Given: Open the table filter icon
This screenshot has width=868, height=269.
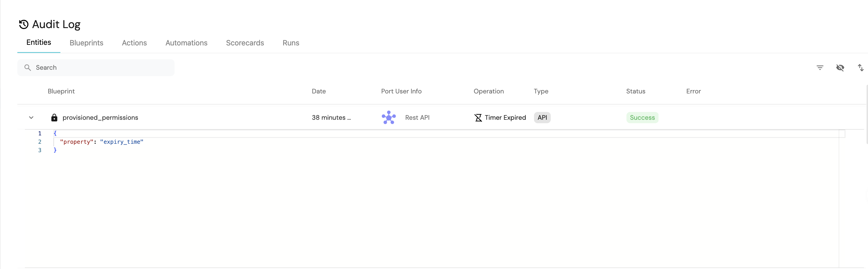Looking at the screenshot, I should tap(820, 67).
